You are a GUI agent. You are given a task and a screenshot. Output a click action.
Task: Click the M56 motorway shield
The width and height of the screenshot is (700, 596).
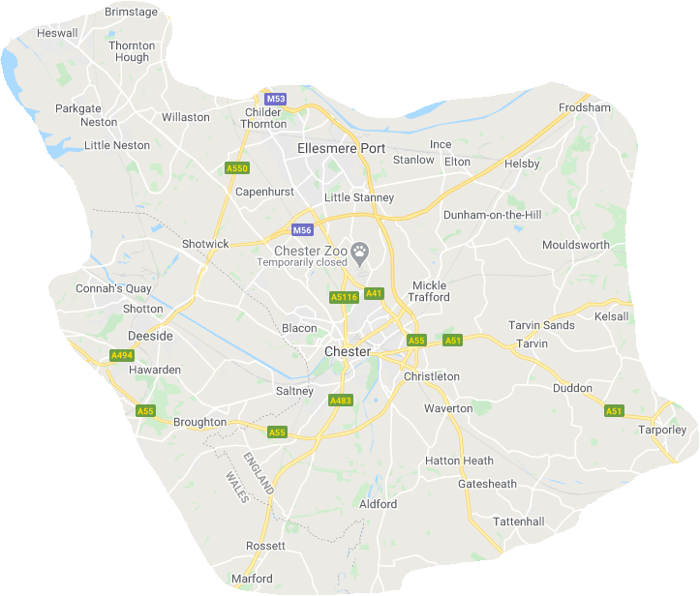point(302,230)
